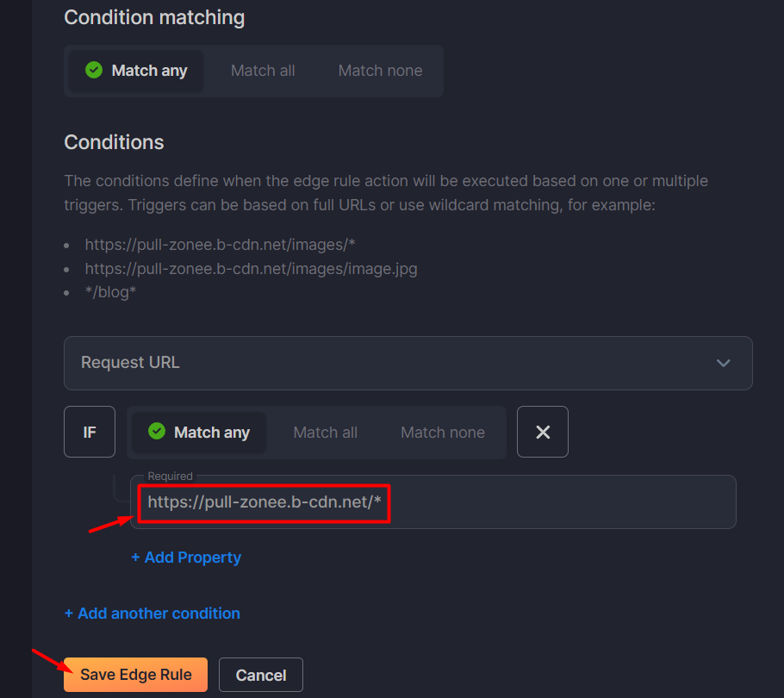Select top Match all option
This screenshot has height=698, width=784.
point(263,71)
